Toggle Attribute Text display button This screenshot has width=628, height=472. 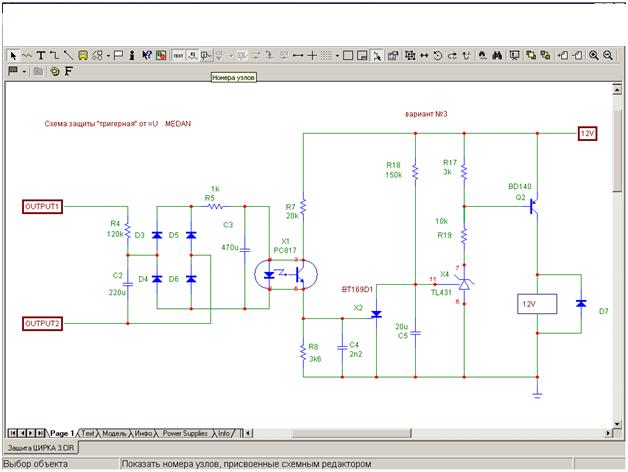click(x=192, y=56)
